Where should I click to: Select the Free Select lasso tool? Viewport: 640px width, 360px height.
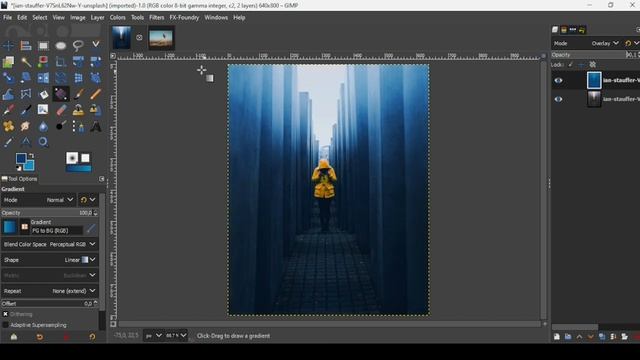tap(78, 45)
